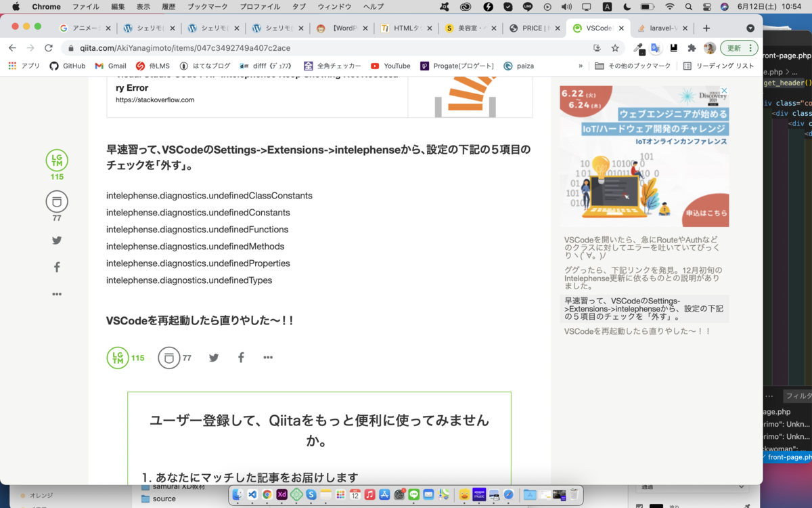812x508 pixels.
Task: Switch to the laravel tab
Action: click(x=662, y=28)
